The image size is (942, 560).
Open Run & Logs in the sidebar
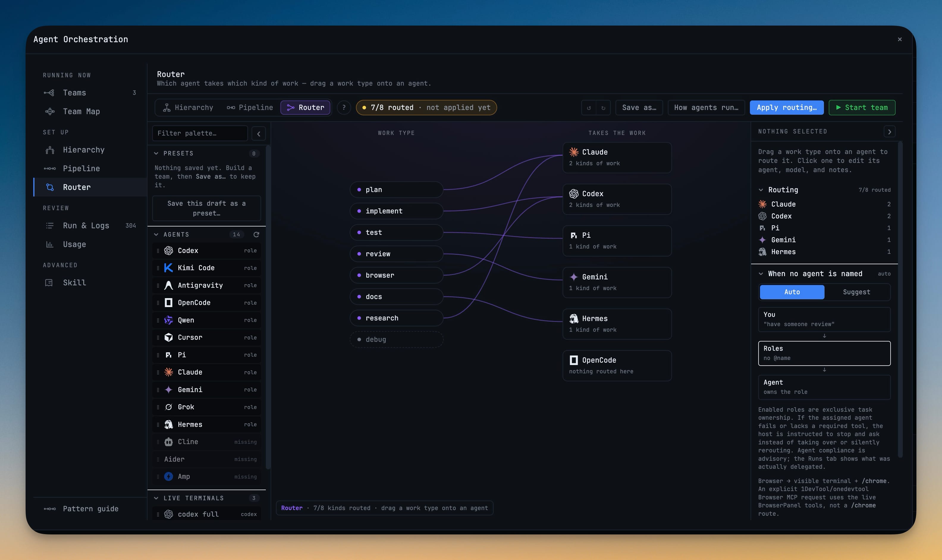90,226
